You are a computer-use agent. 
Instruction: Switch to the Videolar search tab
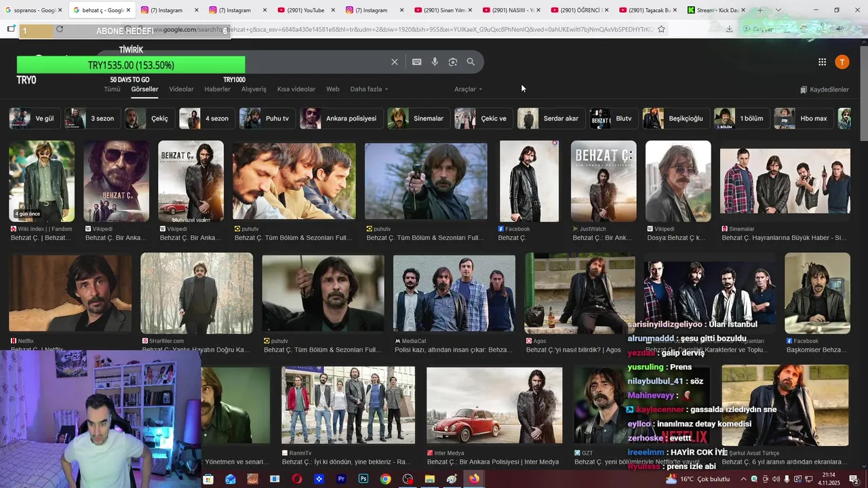click(181, 89)
